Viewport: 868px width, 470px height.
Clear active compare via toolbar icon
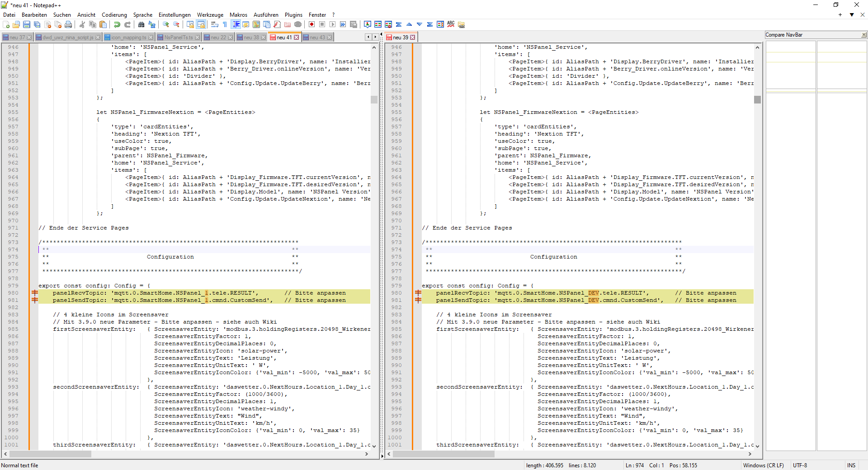tap(388, 24)
